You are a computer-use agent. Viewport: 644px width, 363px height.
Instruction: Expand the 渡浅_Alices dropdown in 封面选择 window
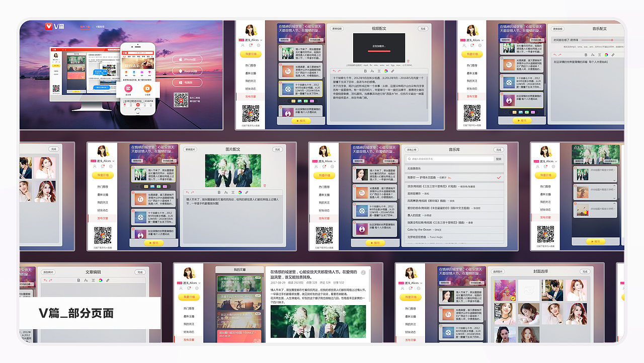(421, 283)
